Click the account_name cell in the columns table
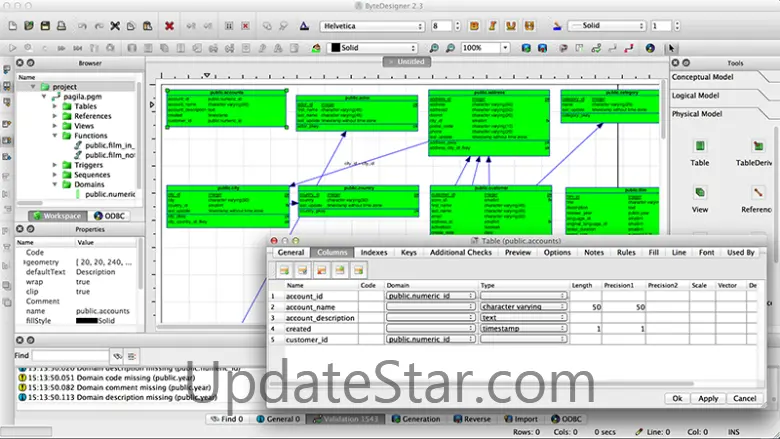 321,307
